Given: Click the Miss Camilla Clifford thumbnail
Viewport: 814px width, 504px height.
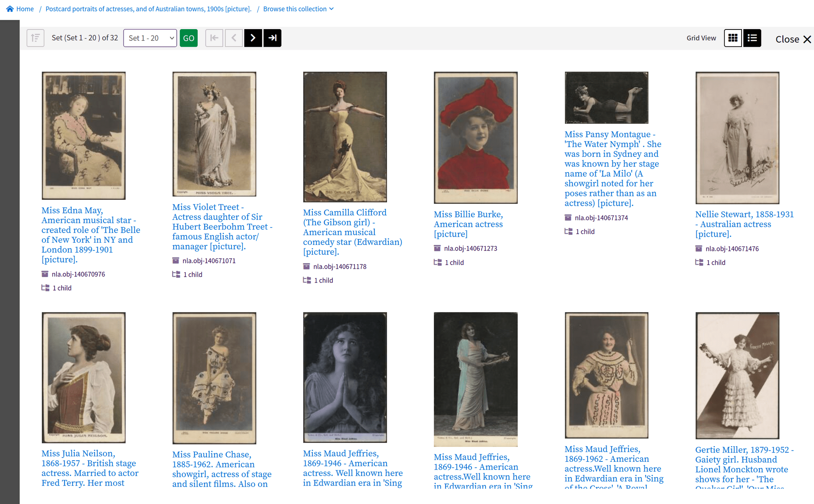Looking at the screenshot, I should click(345, 137).
